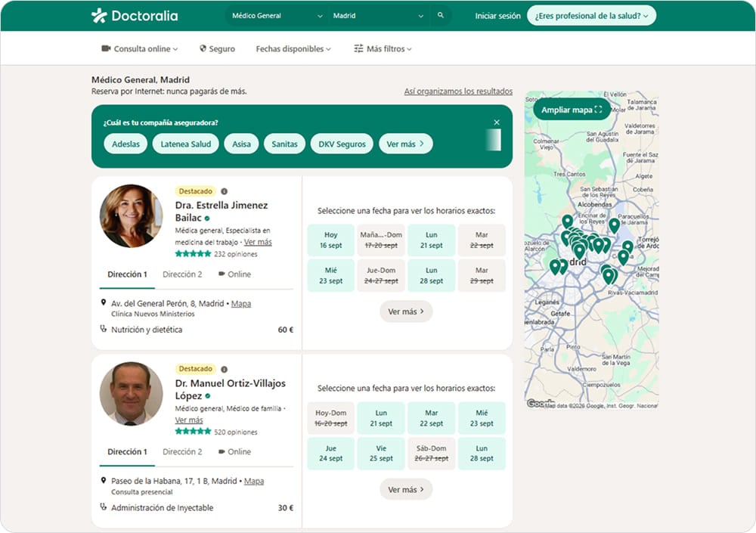Select Asisa insurance chip
The width and height of the screenshot is (756, 533).
(241, 144)
